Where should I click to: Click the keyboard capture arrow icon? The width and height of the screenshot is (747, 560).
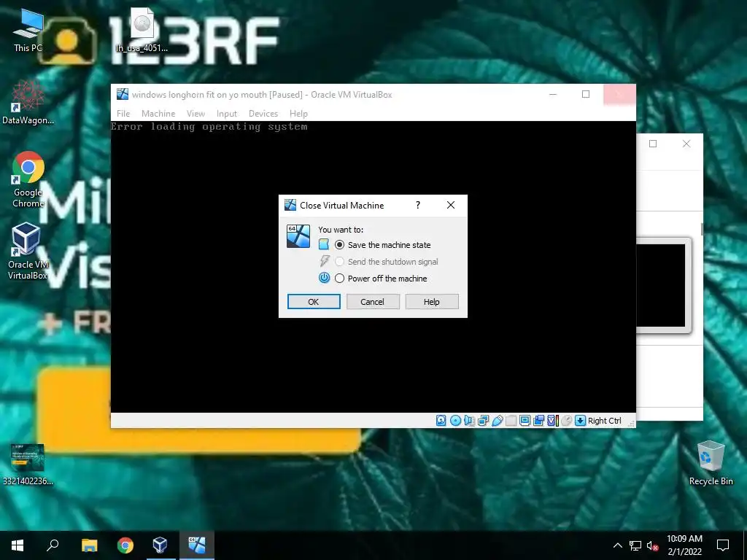click(x=580, y=421)
